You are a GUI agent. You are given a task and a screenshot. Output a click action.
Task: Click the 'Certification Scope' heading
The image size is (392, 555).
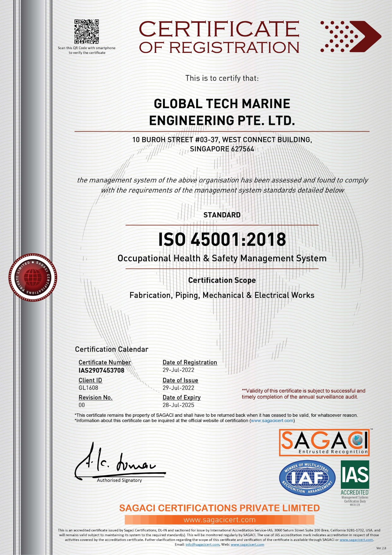coord(222,280)
